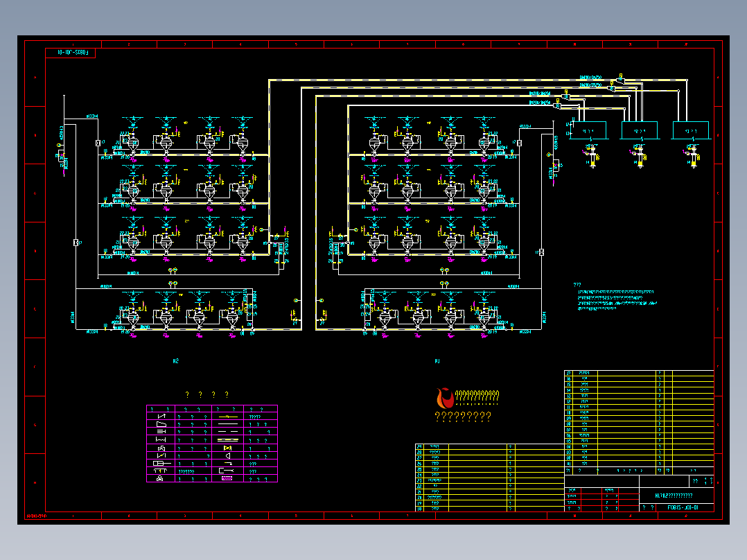The image size is (747, 560).
Task: Select the top-left legend symbol with arrow
Action: coord(161,416)
